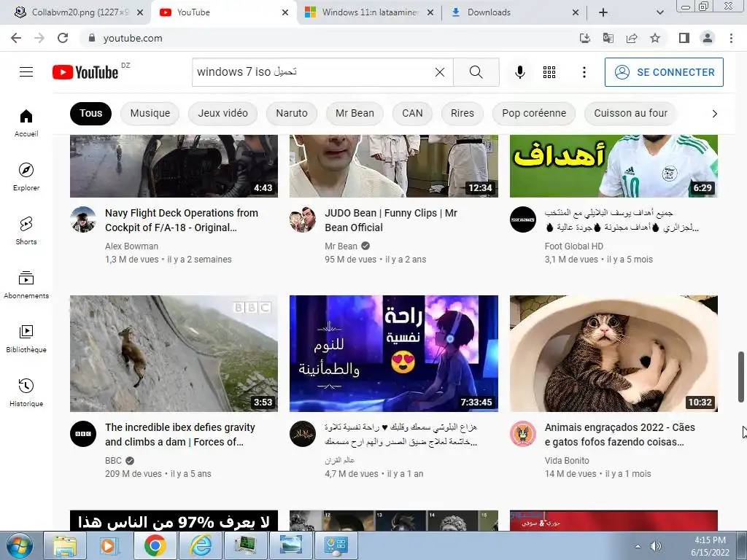Share this page icon in address bar
Screen dimensions: 747x560
[632, 38]
